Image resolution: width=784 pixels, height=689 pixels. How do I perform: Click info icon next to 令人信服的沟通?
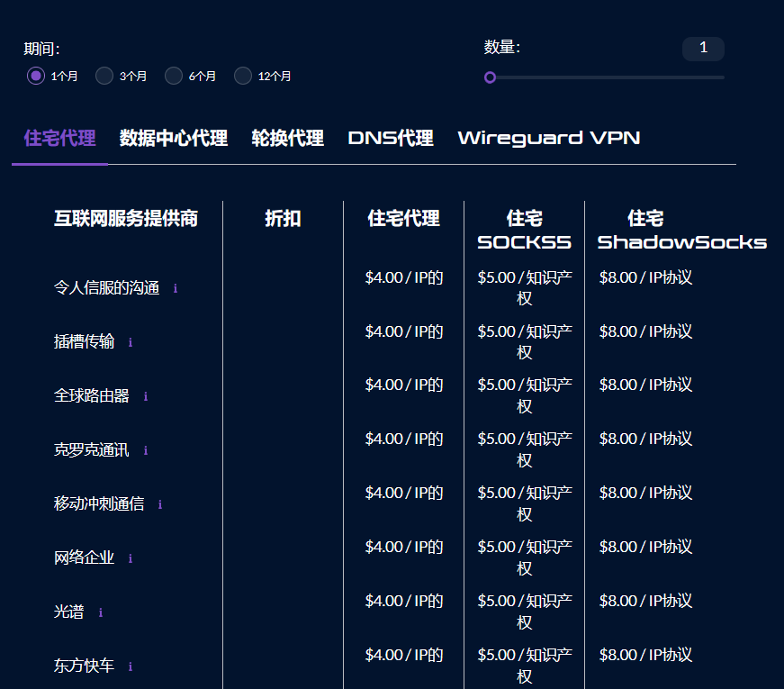point(176,288)
